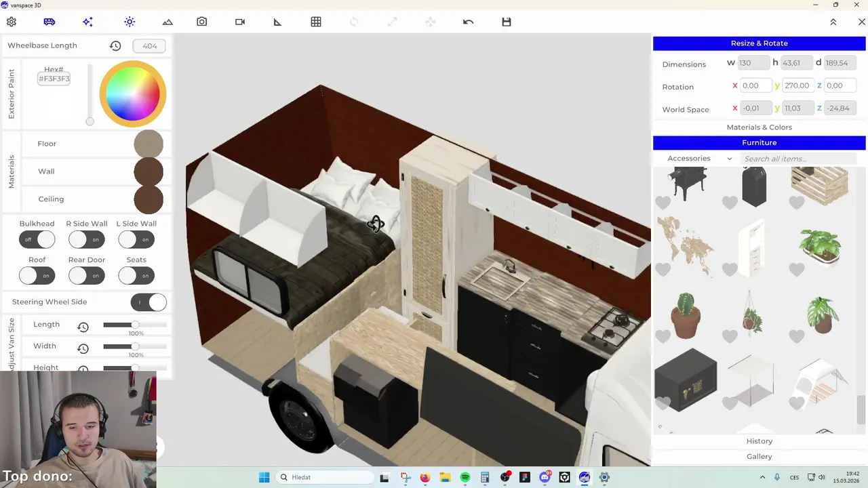Expand the Materials & Colors section
This screenshot has width=868, height=488.
[759, 127]
